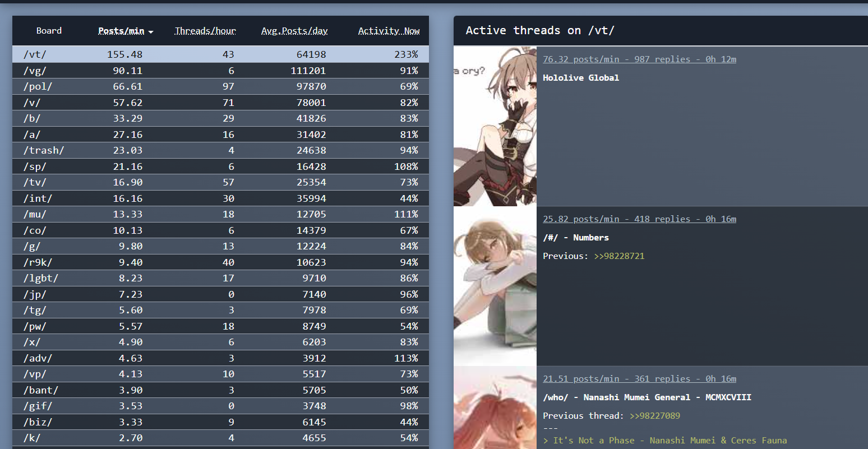
Task: Click the 7978 average posts value for /tg/
Action: [x=314, y=310]
